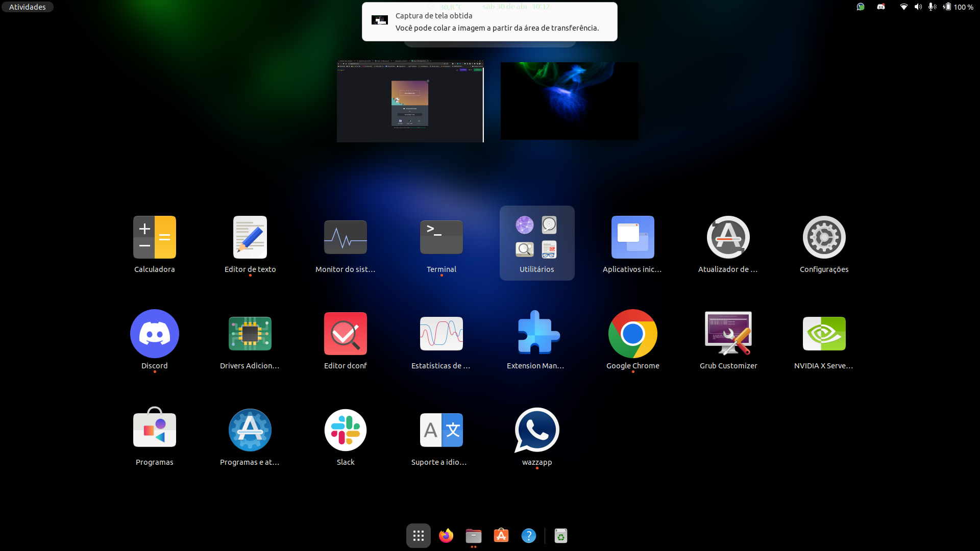Click the microphone status icon

coord(932,7)
